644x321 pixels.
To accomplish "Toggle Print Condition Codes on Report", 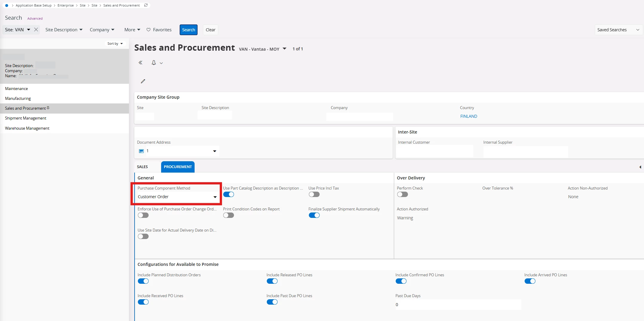I will pos(229,215).
